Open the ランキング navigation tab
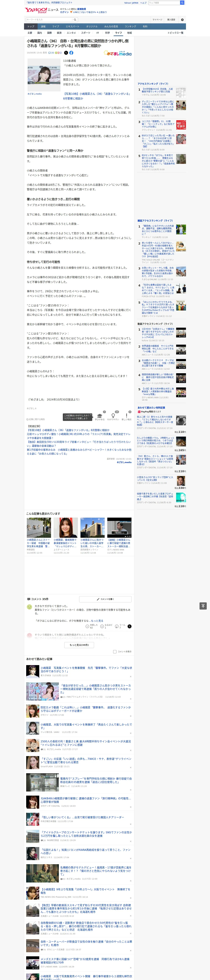210x980 pixels. coord(130,27)
